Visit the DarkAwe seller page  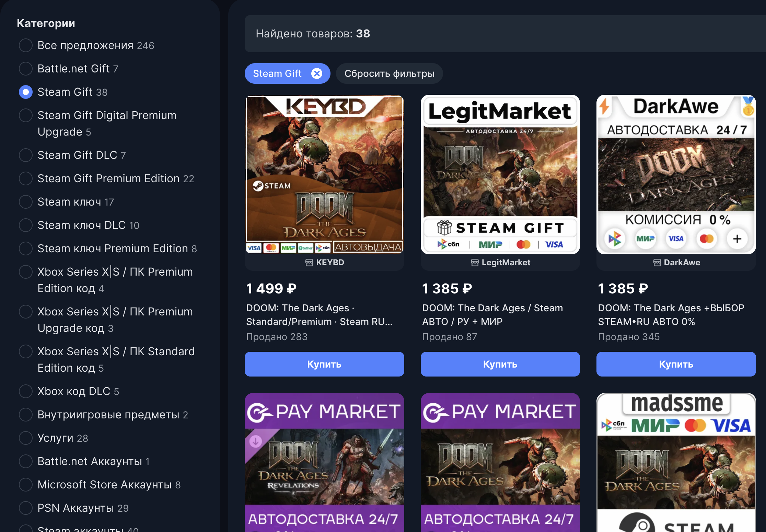coord(676,263)
